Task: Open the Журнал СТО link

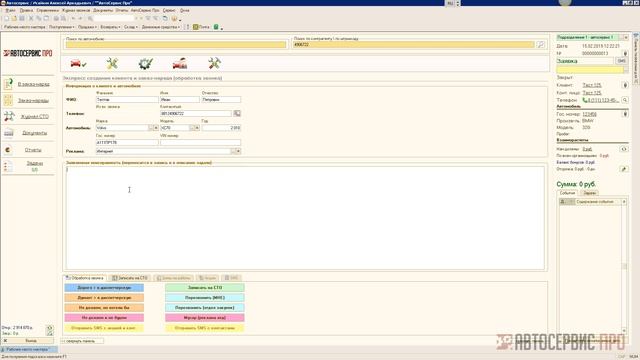Action: (35, 117)
